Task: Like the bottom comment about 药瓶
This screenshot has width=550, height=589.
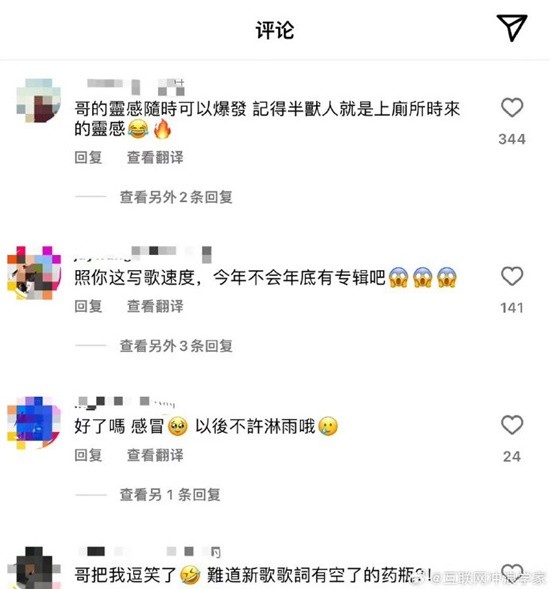Action: pyautogui.click(x=512, y=575)
